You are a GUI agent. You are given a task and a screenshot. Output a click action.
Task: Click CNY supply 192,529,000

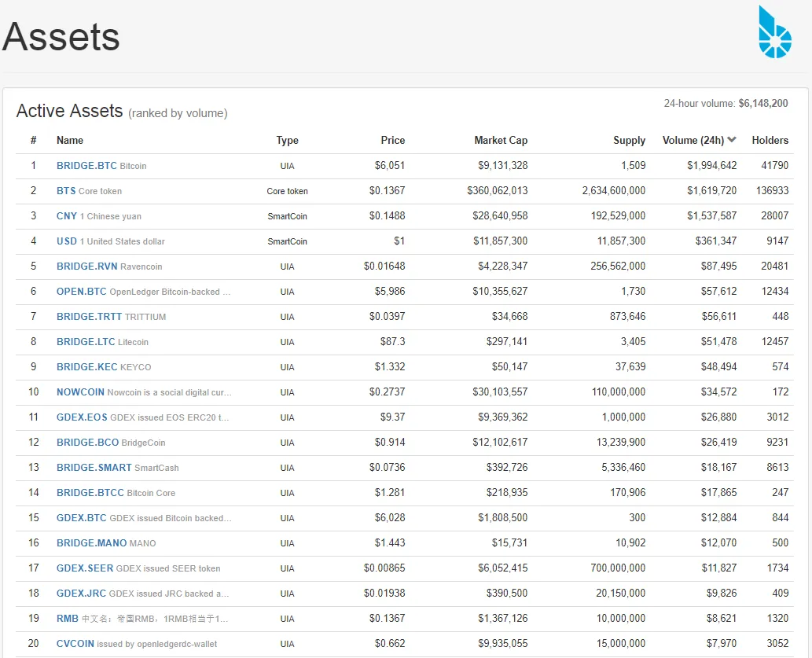tap(618, 216)
